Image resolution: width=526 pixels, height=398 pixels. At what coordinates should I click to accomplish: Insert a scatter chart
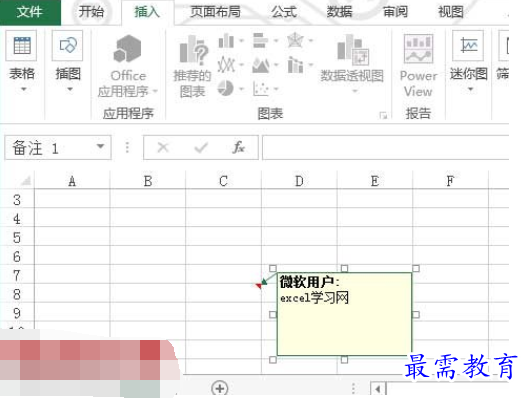coord(261,89)
